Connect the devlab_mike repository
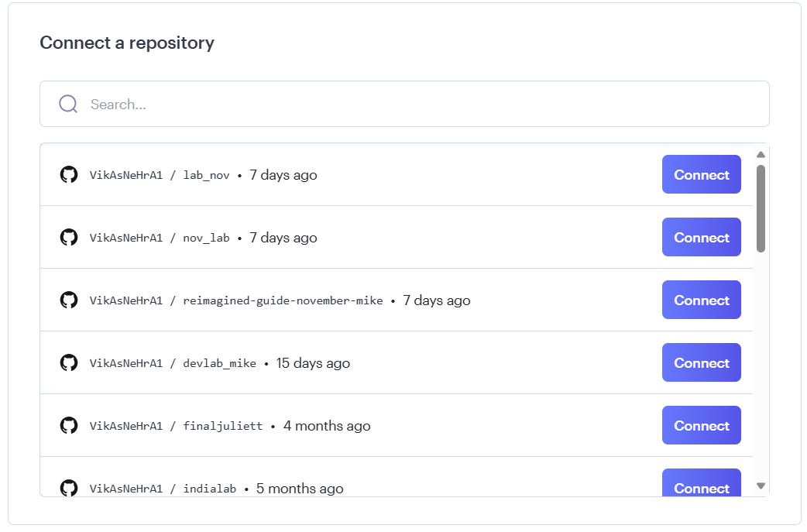Viewport: 807px width, 532px height. 701,362
